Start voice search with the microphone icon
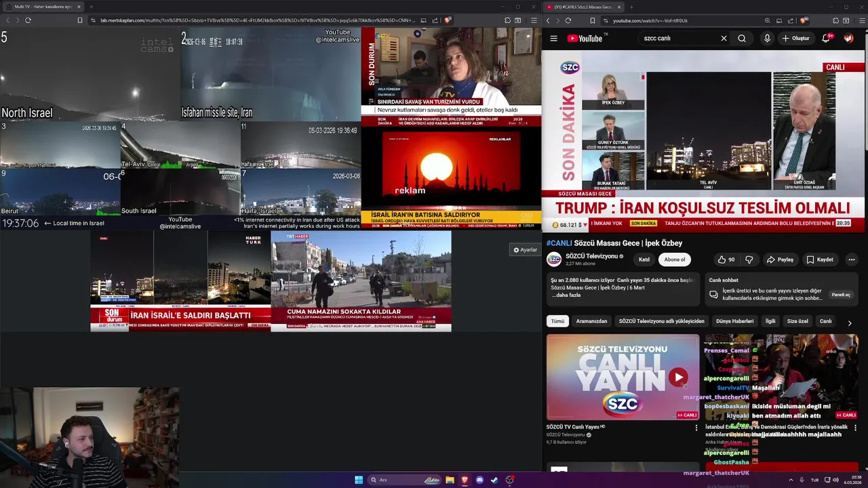868x488 pixels. coord(767,39)
